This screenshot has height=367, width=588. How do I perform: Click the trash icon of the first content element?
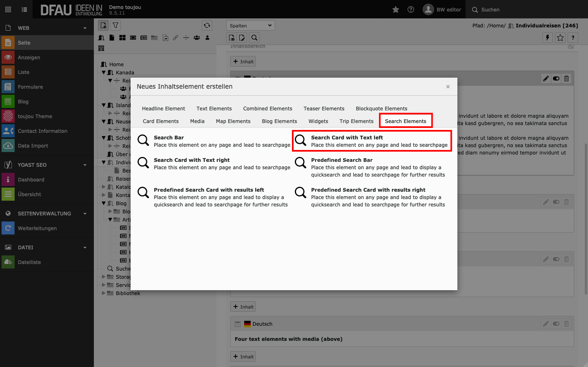tap(566, 78)
